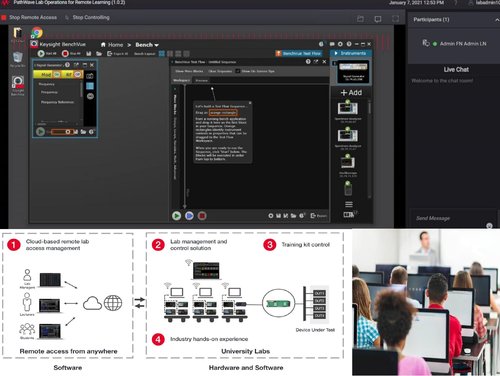Click the folder icon in Test Flow footer

[293, 216]
